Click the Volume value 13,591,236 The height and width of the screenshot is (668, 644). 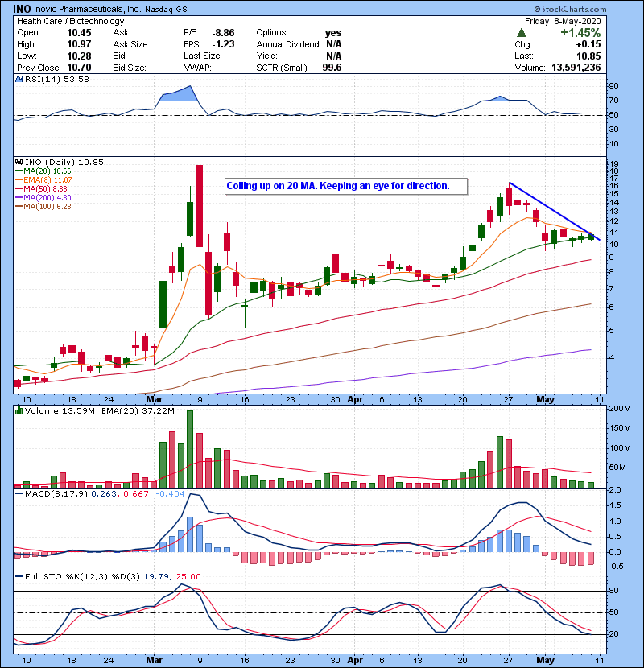[x=576, y=68]
